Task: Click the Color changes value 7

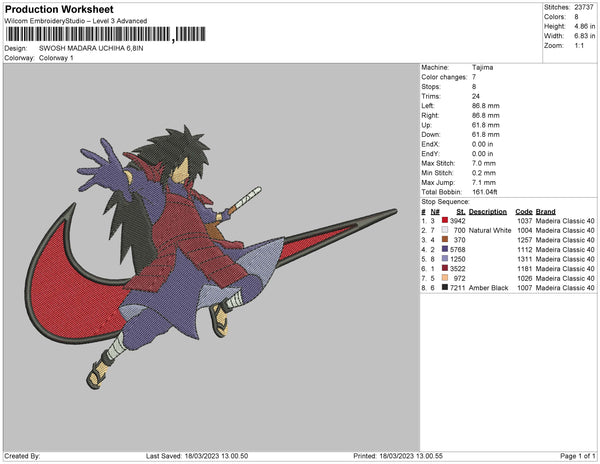Action: [x=474, y=77]
